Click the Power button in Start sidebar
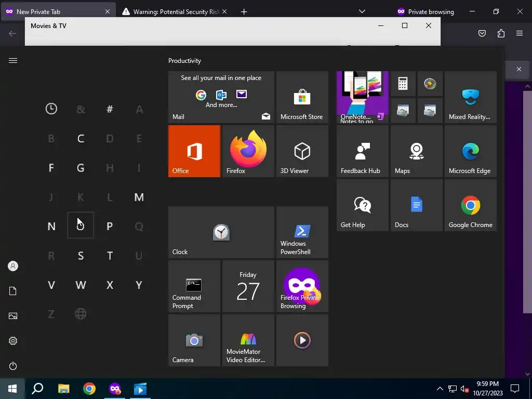The width and height of the screenshot is (532, 399). click(x=13, y=366)
